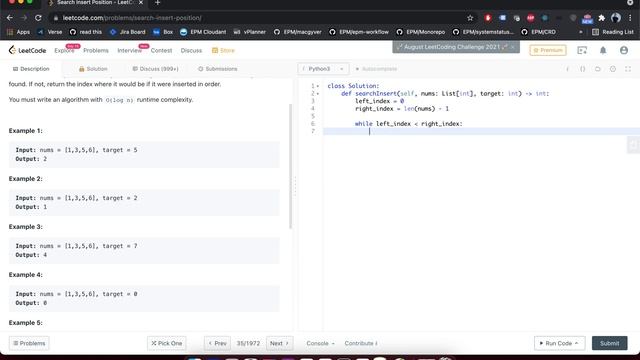Bookmark this page with the star icon

[470, 18]
